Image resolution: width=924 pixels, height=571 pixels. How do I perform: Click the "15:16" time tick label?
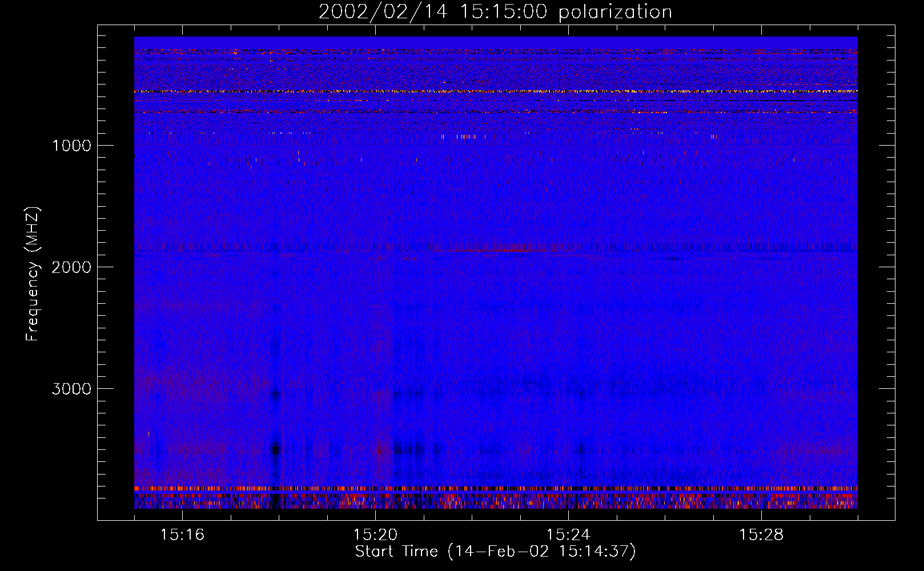pos(183,535)
